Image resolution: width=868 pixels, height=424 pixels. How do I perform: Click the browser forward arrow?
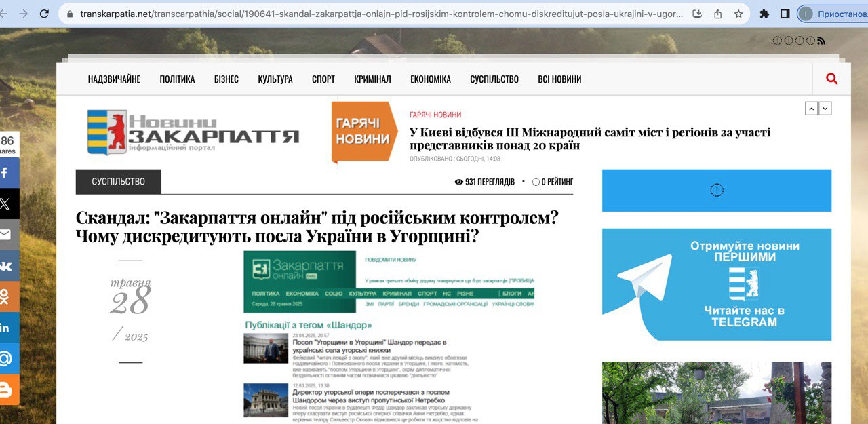24,14
